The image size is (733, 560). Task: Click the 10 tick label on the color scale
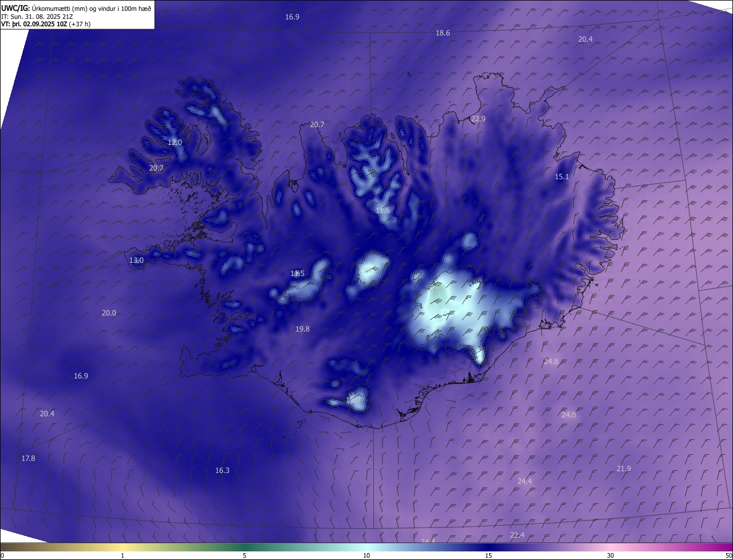coord(366,555)
